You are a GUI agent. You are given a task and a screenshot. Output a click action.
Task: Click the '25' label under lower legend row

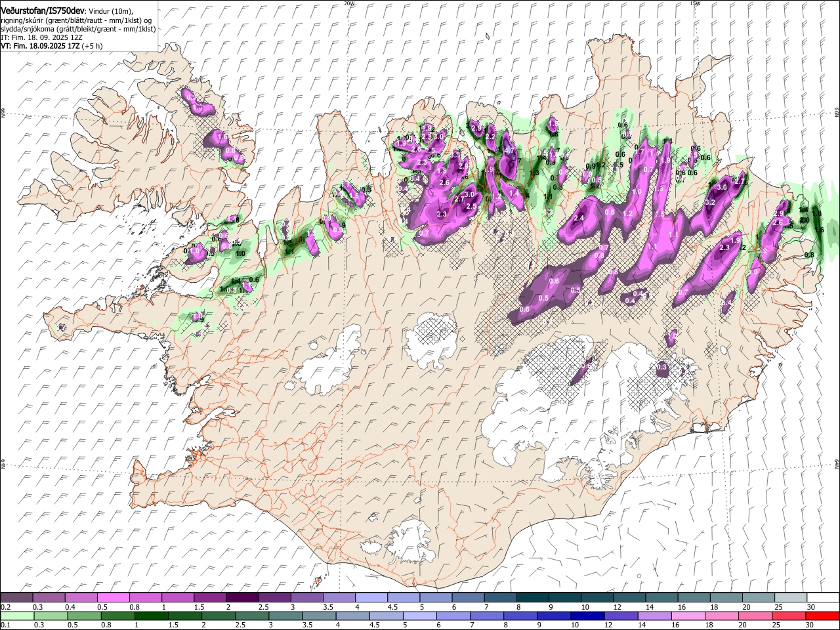coord(776,624)
